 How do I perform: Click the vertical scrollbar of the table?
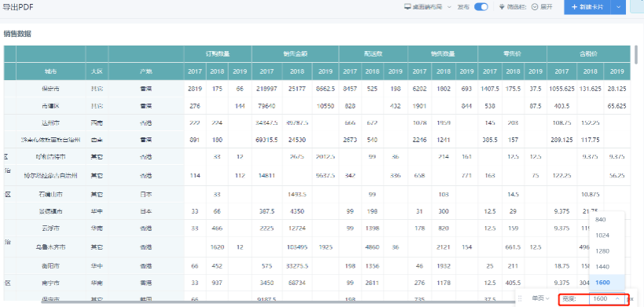click(636, 55)
